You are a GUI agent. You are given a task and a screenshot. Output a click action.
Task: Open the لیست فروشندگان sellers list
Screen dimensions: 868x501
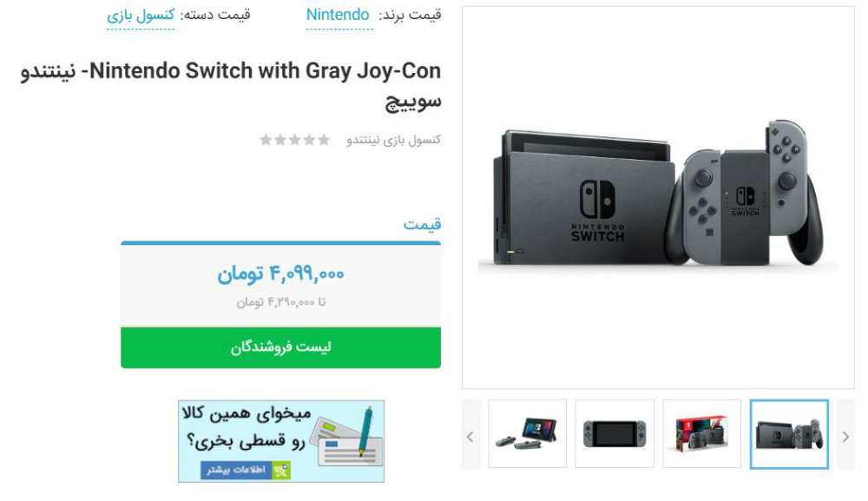click(280, 347)
